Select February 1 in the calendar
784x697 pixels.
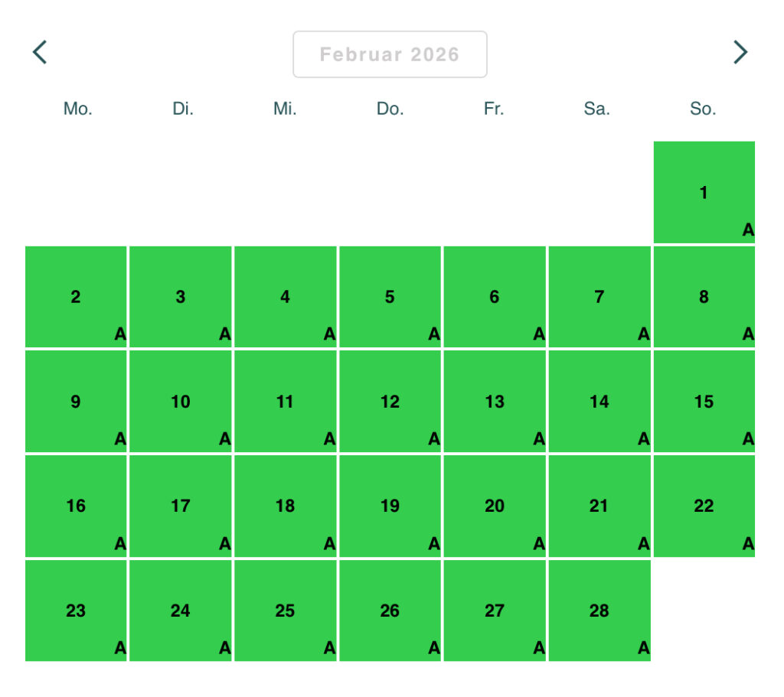704,192
